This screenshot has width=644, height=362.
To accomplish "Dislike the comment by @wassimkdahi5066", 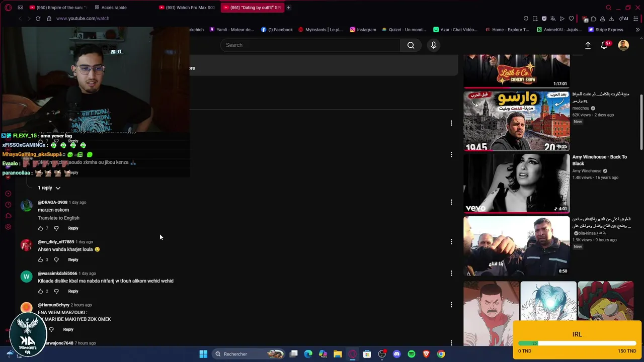I will pyautogui.click(x=56, y=292).
